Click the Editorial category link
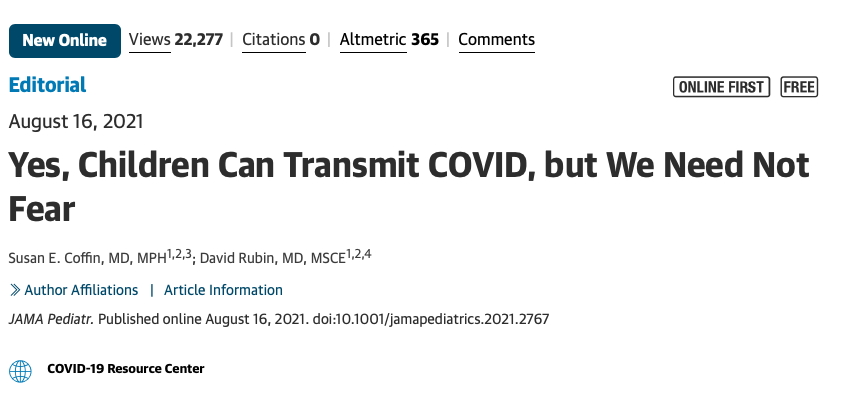 (48, 85)
